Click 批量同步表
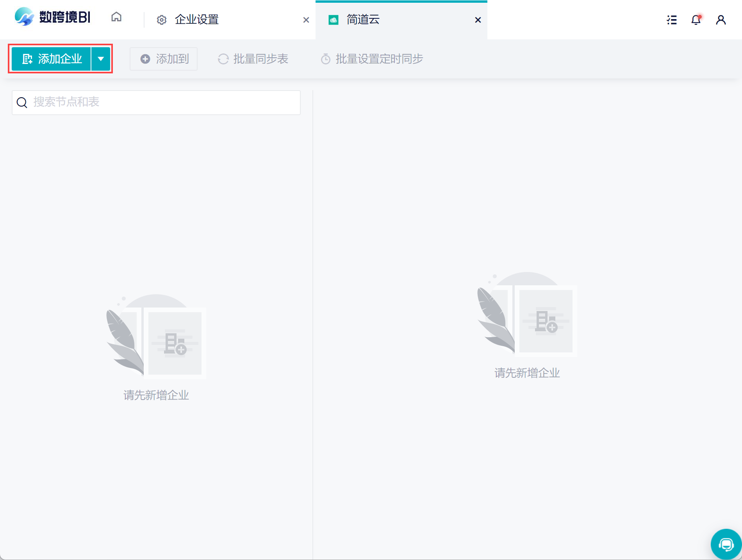 click(253, 59)
